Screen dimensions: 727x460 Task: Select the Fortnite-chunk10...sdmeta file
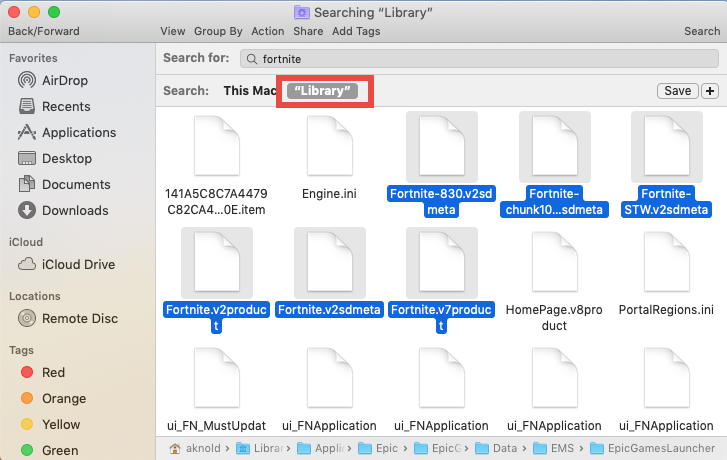click(554, 166)
